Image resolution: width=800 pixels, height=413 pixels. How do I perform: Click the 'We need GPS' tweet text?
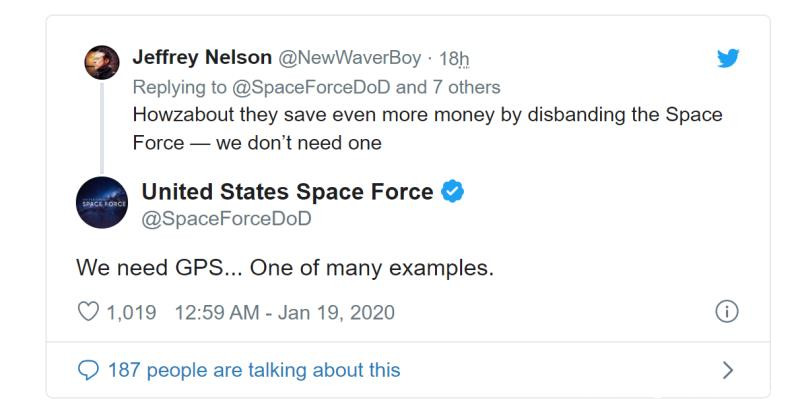(x=285, y=268)
